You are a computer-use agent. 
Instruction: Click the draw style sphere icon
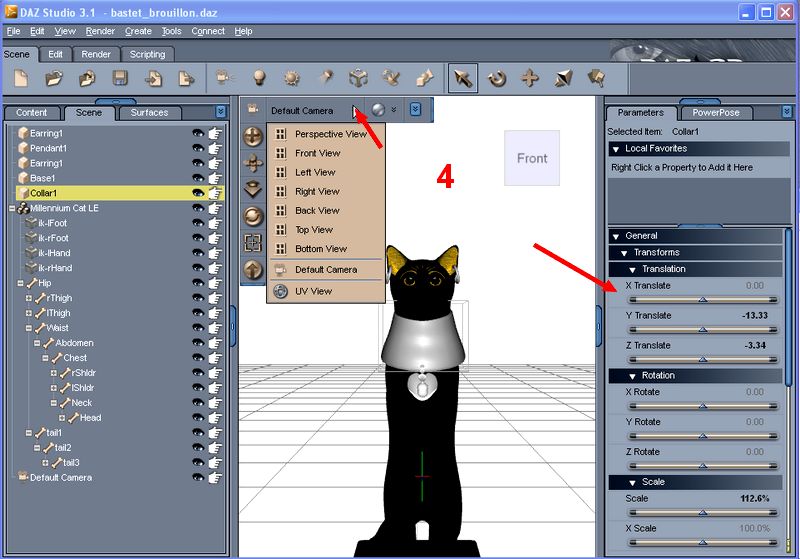pos(378,110)
